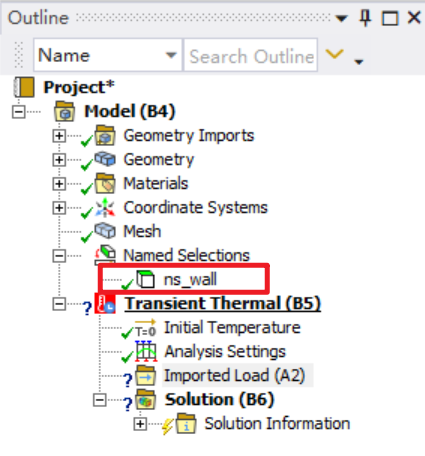Open the Name filter dropdown
425x456 pixels.
point(171,55)
